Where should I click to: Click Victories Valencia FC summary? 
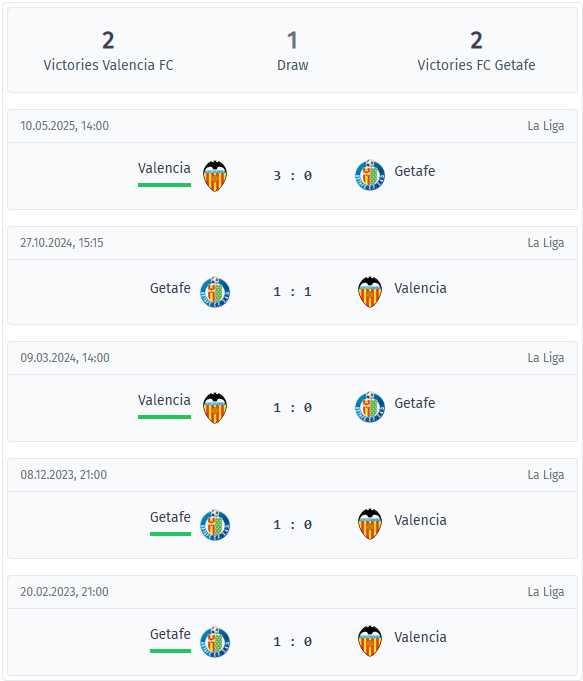(x=108, y=51)
